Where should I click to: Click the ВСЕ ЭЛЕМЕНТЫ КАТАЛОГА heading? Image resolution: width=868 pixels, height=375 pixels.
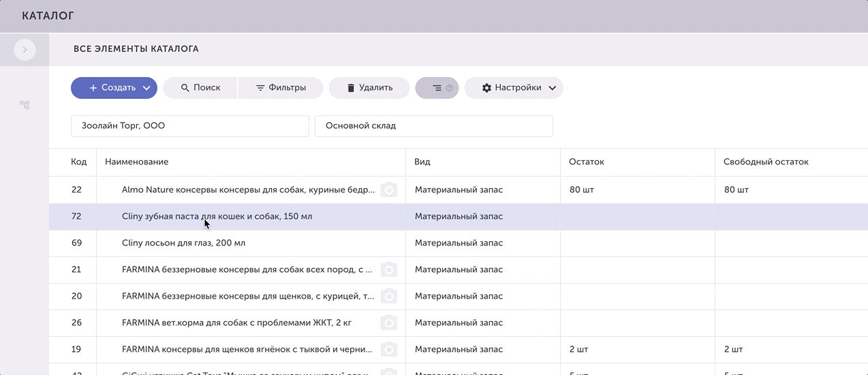click(136, 49)
